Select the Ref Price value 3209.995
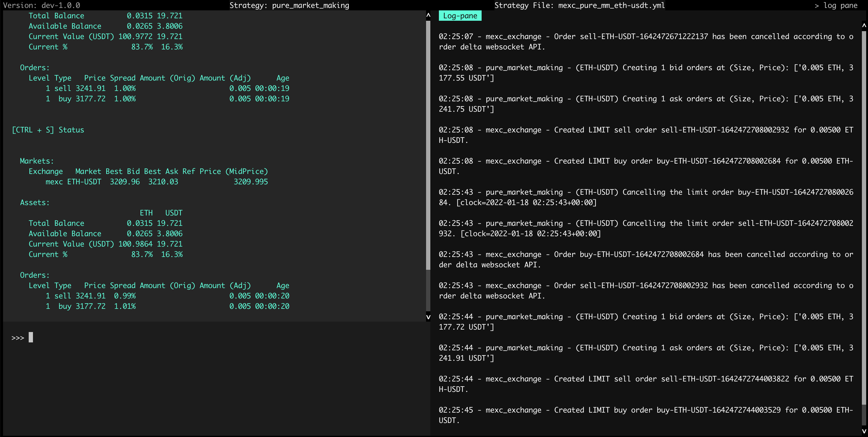 click(251, 182)
